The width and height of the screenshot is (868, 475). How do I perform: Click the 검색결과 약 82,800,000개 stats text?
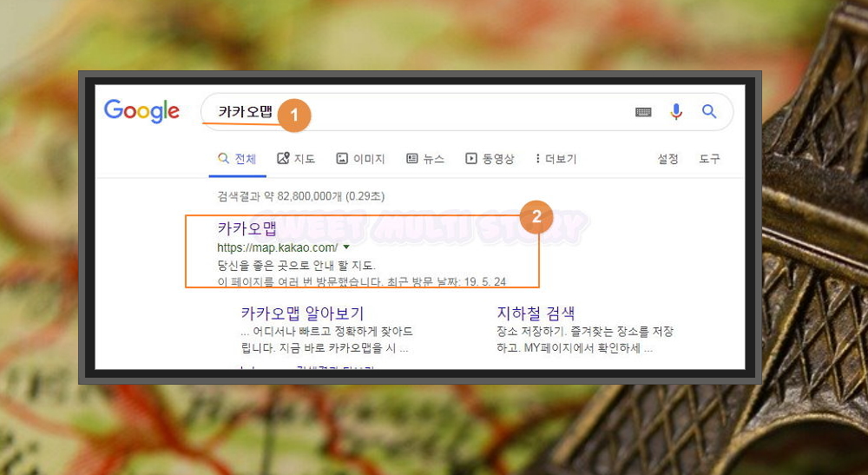point(300,196)
